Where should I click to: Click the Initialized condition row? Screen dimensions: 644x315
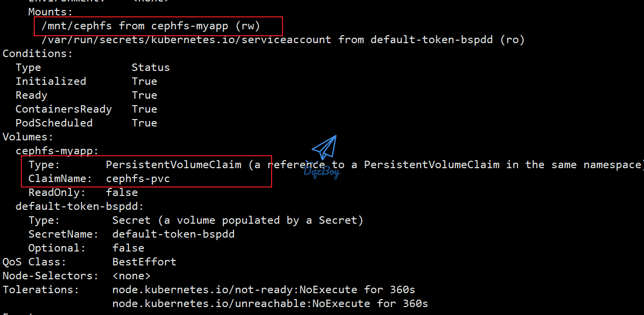pos(86,81)
